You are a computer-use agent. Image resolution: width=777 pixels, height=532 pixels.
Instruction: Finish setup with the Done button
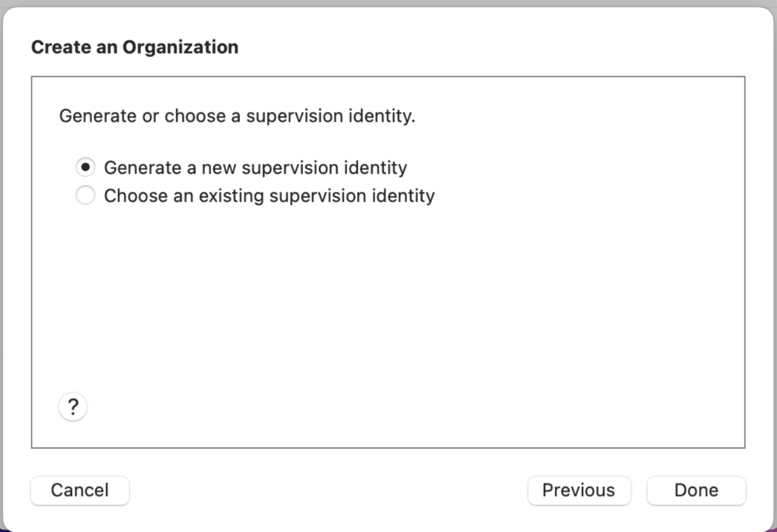point(696,490)
